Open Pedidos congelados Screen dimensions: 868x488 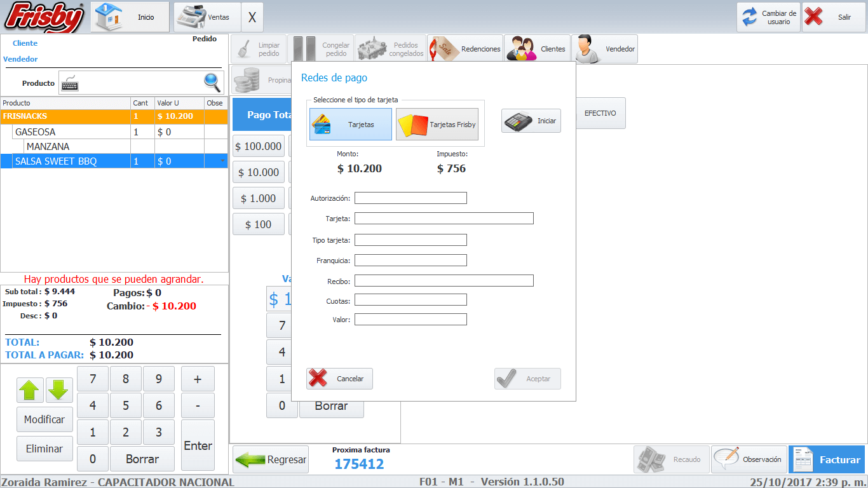[390, 49]
